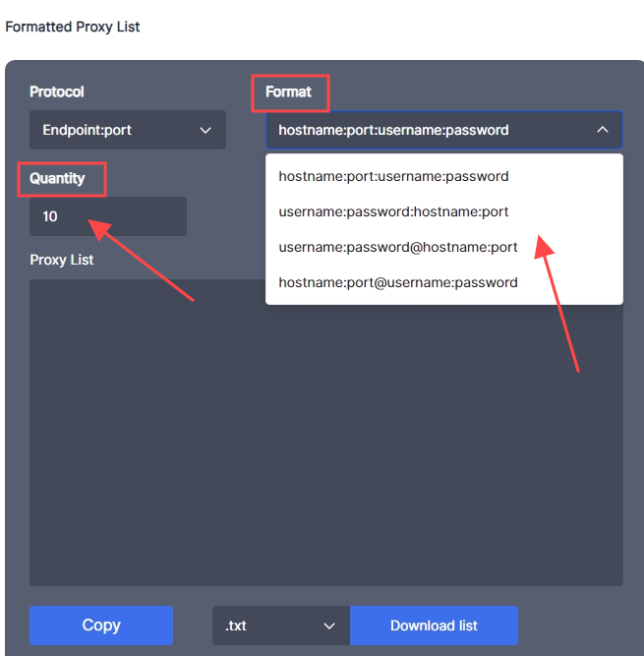This screenshot has width=644, height=656.
Task: Focus the Quantity input field showing 10
Action: click(107, 216)
